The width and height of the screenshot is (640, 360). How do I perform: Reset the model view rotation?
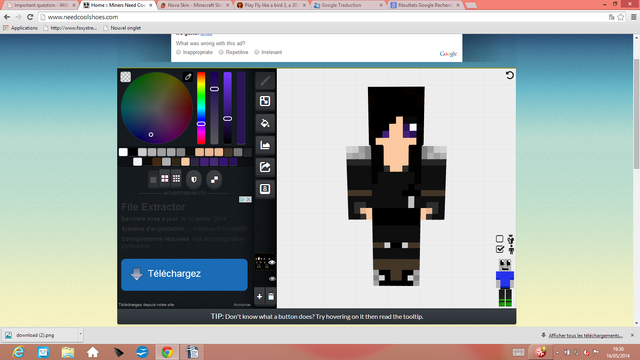(x=509, y=75)
